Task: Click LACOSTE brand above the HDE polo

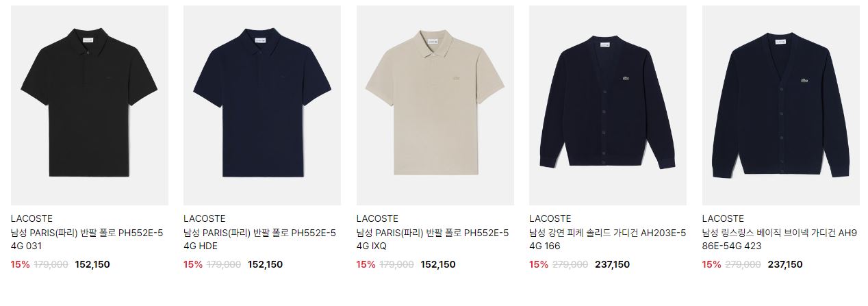Action: [204, 218]
